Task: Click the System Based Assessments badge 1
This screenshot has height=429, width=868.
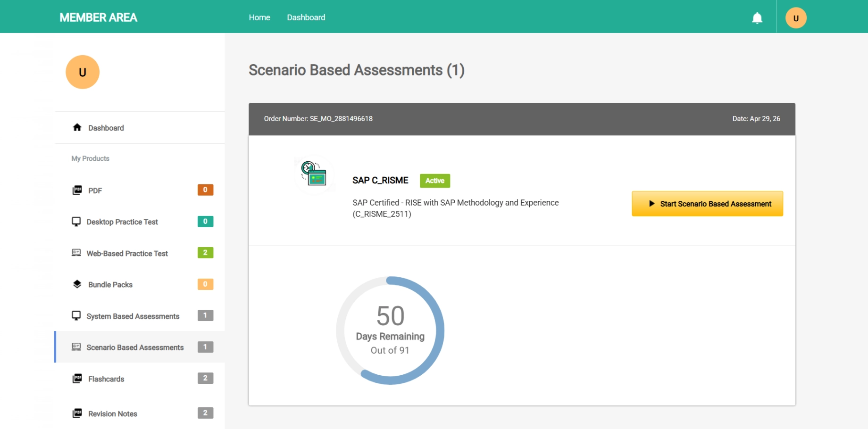Action: click(x=205, y=315)
